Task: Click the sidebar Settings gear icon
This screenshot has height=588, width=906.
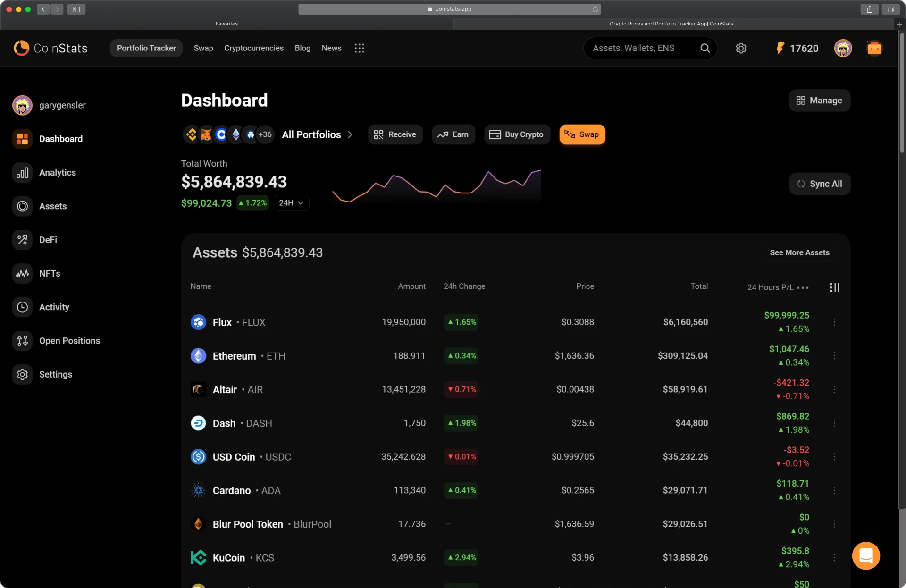Action: click(x=22, y=374)
